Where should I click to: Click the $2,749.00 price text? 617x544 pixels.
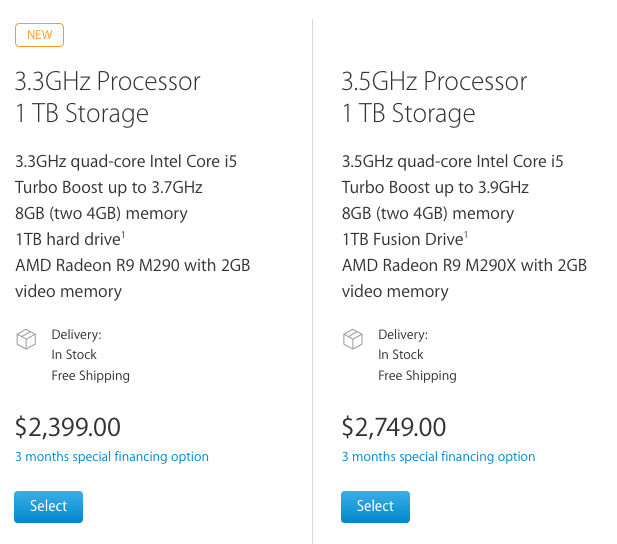click(394, 427)
